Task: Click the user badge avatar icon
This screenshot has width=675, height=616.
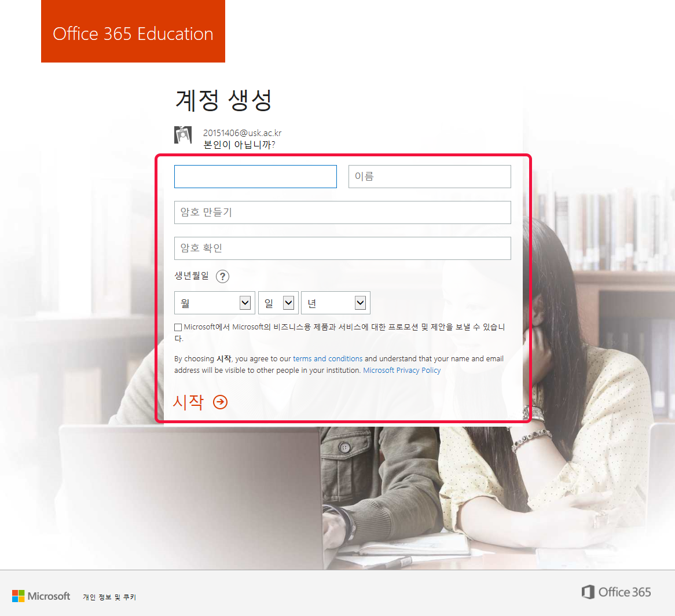Action: [x=183, y=135]
